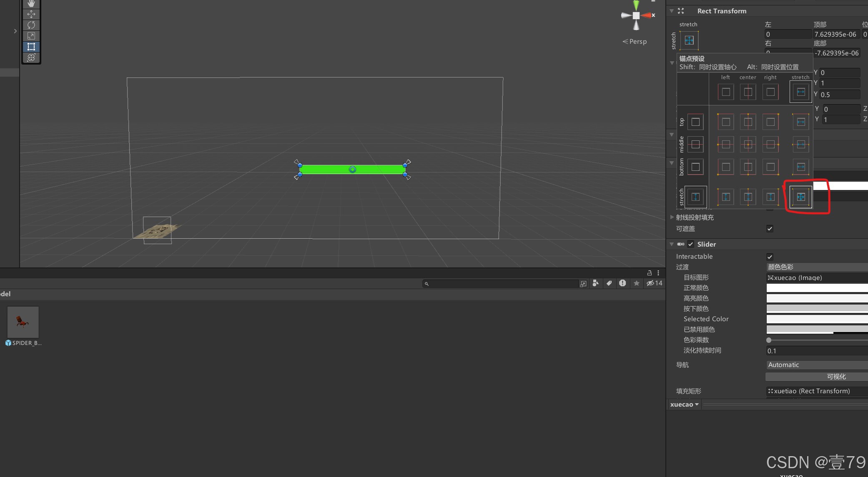
Task: Toggle the Slider component enabled checkbox
Action: [x=691, y=245]
